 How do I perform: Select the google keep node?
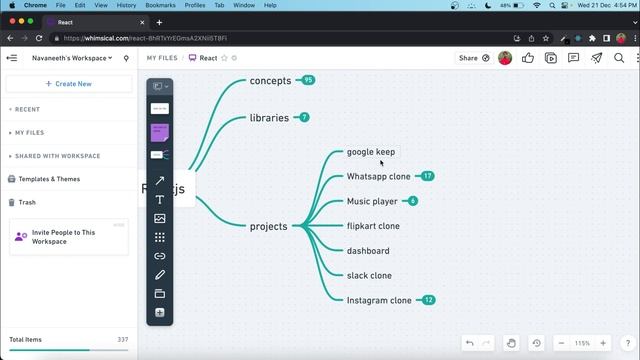[371, 152]
